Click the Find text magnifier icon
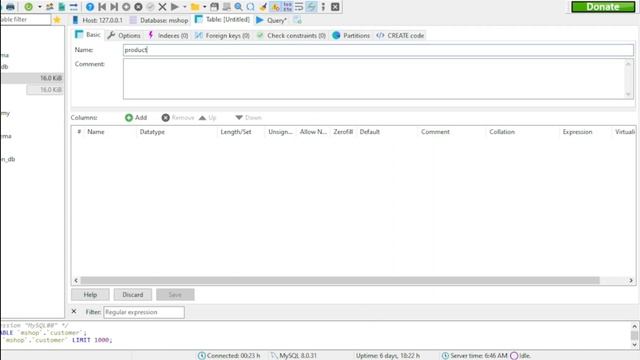This screenshot has height=360, width=640. (238, 7)
